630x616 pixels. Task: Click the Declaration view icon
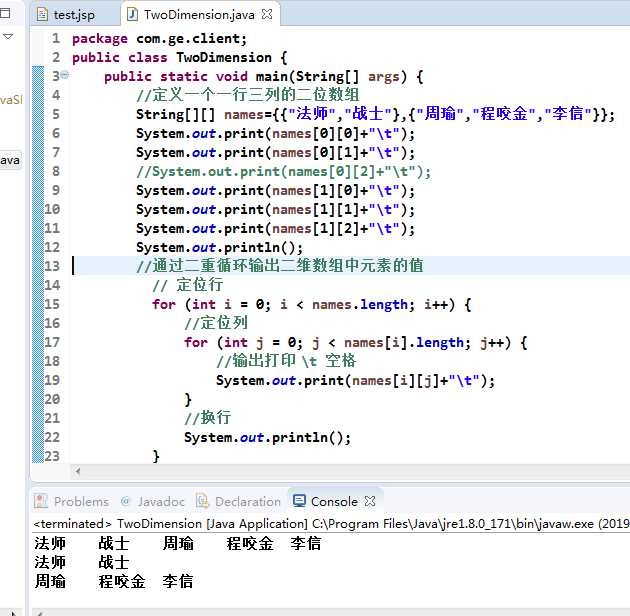(202, 501)
